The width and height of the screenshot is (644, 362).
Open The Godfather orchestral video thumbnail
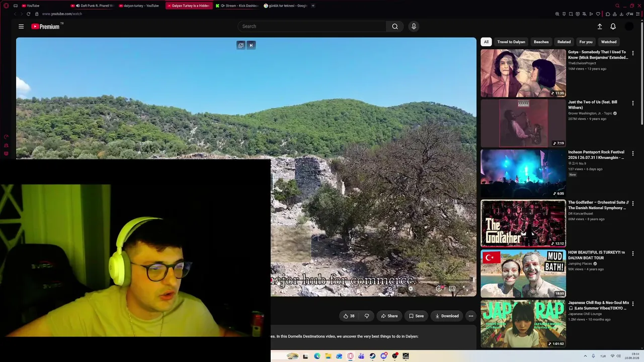523,223
